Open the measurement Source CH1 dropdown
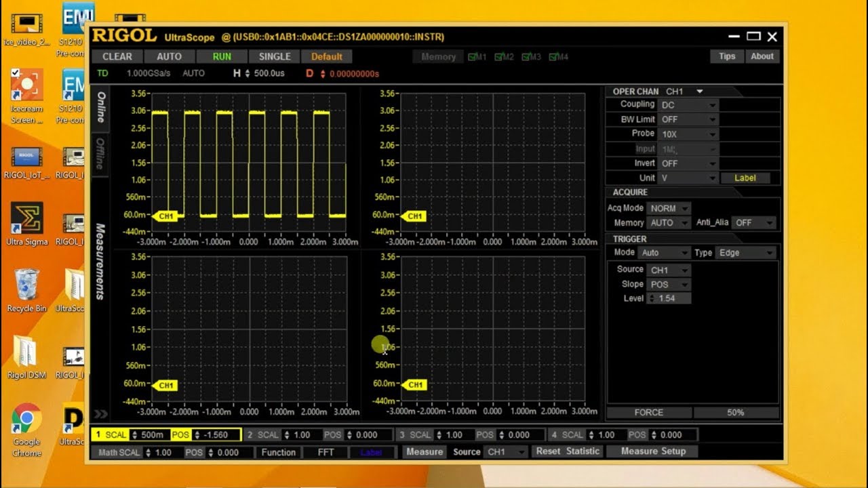 pyautogui.click(x=506, y=451)
